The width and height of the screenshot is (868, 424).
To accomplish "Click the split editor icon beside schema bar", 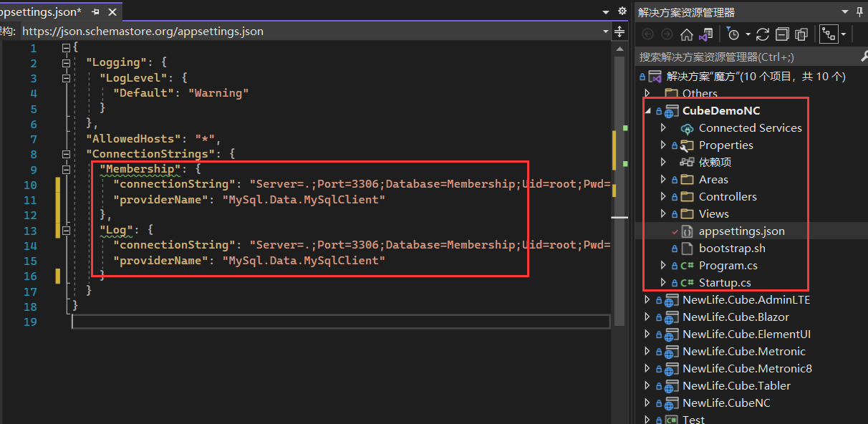I will 619,31.
